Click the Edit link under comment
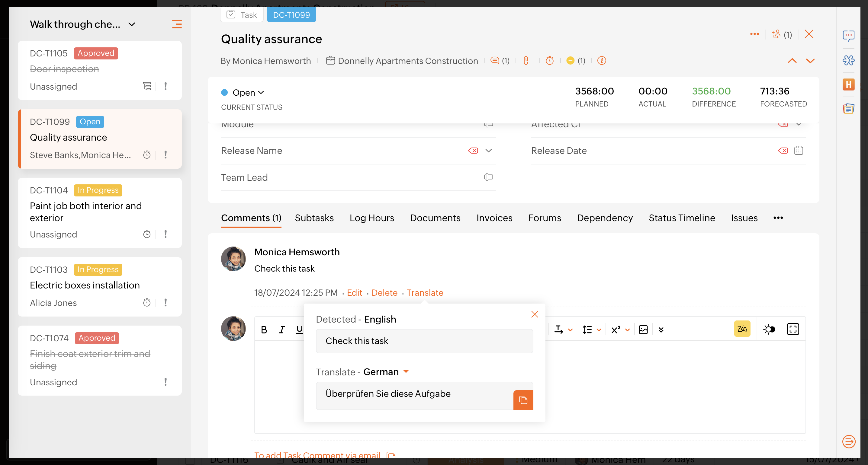The image size is (868, 465). click(355, 293)
